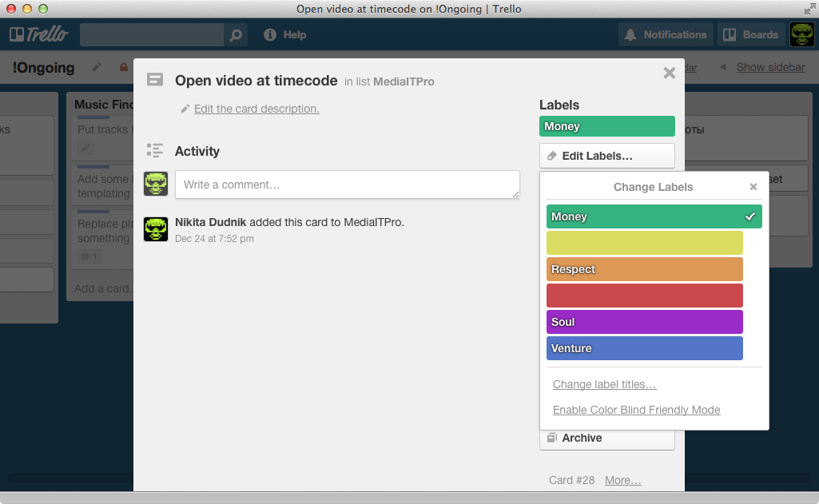
Task: Click Change label titles link
Action: point(604,384)
